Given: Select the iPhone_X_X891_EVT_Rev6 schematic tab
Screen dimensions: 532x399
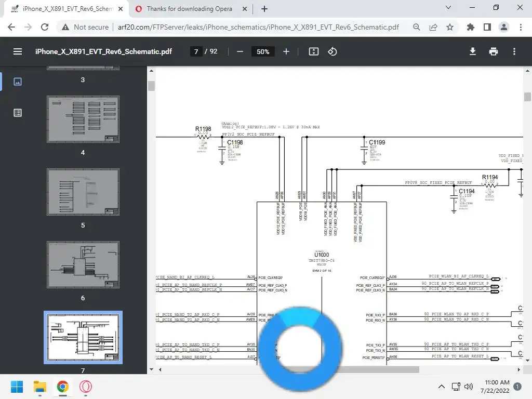Looking at the screenshot, I should pyautogui.click(x=66, y=9).
